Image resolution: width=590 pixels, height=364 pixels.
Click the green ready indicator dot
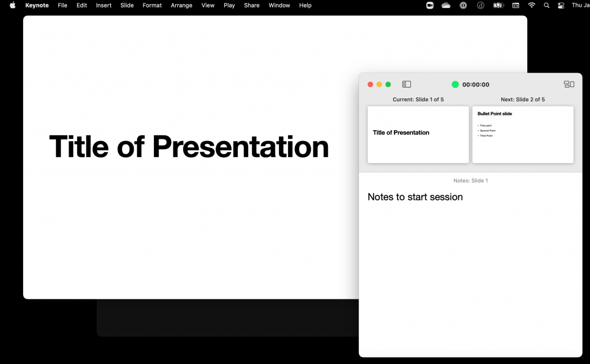(455, 85)
